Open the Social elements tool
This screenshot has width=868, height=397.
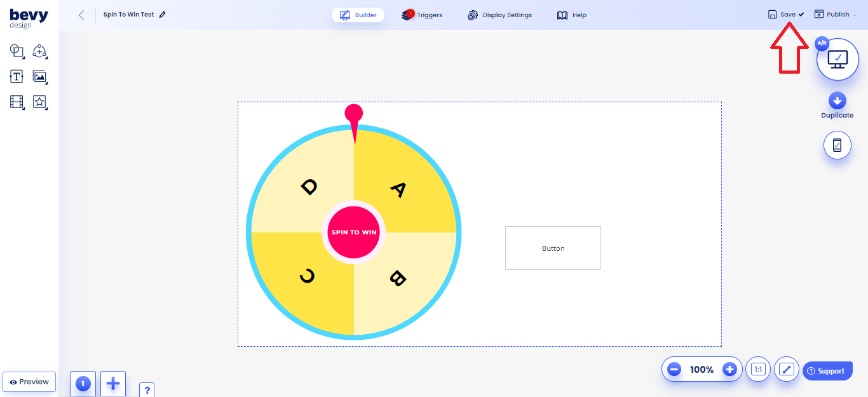(x=39, y=51)
